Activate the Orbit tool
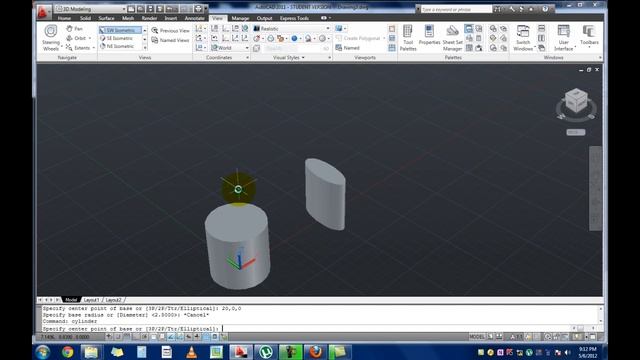This screenshot has width=640, height=360. click(76, 38)
